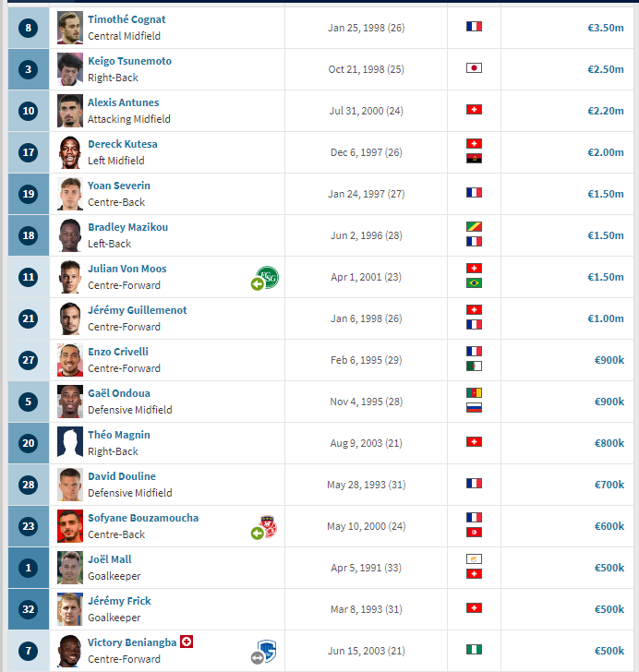Click the shirt number 10 badge
This screenshot has width=639, height=672.
pyautogui.click(x=29, y=111)
